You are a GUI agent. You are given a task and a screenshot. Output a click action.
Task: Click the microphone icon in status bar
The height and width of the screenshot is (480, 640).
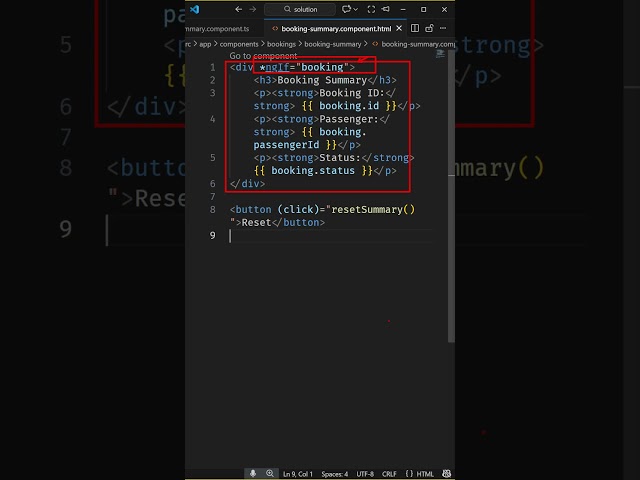253,473
